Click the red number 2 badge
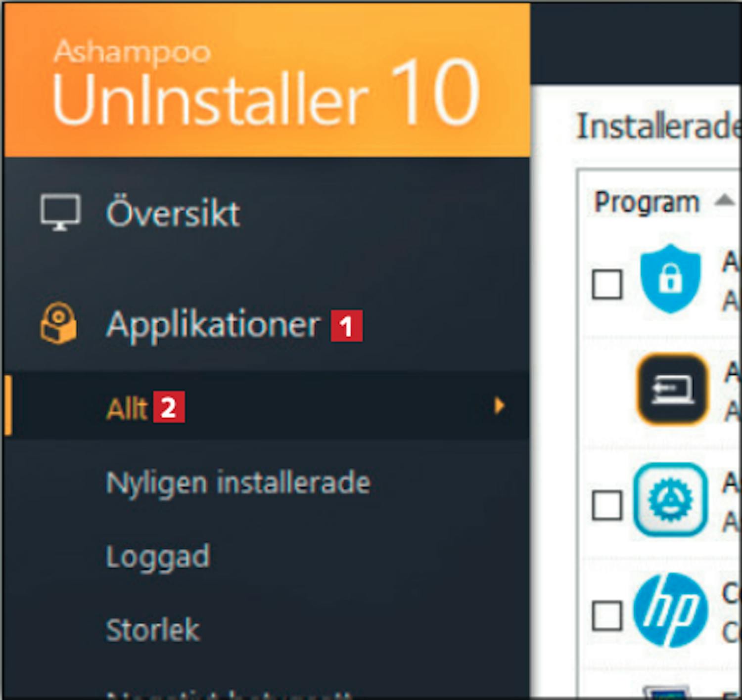Screen dimensions: 742x700 [x=169, y=407]
